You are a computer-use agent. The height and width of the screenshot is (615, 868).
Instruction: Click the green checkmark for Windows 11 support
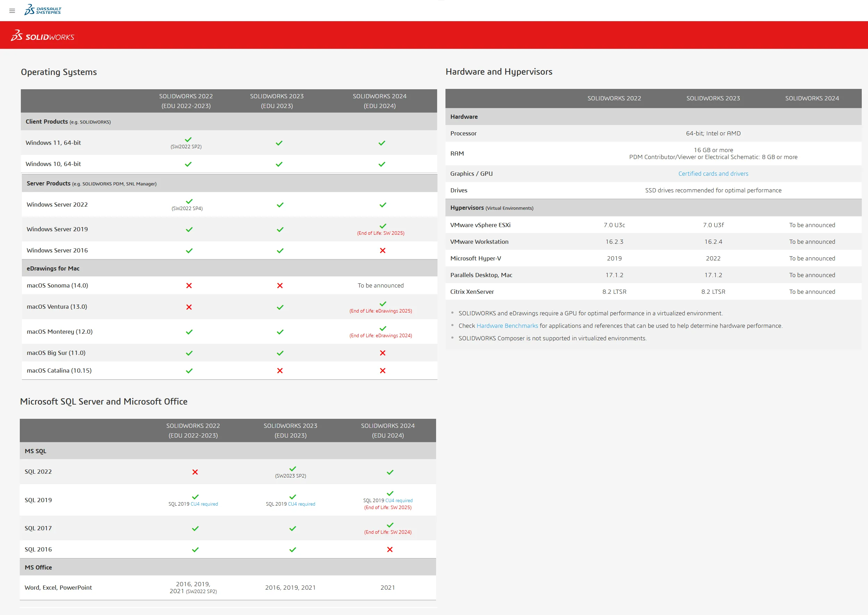pyautogui.click(x=188, y=140)
